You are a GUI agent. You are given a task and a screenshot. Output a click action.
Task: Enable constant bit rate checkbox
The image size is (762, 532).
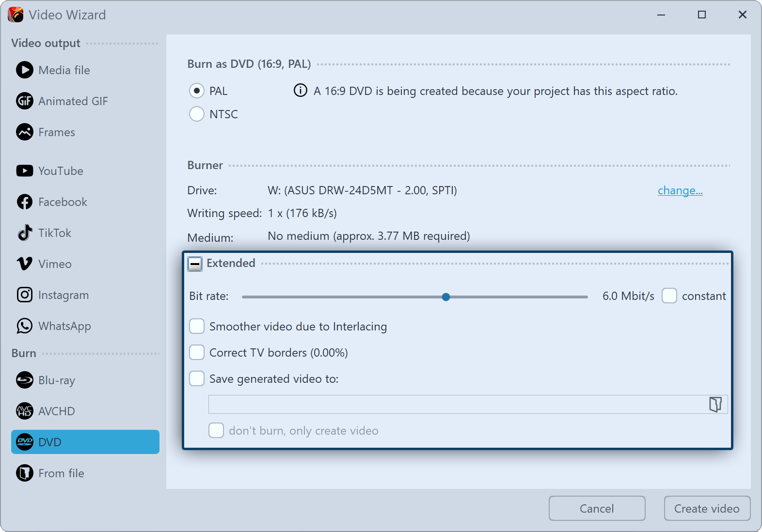pyautogui.click(x=669, y=296)
